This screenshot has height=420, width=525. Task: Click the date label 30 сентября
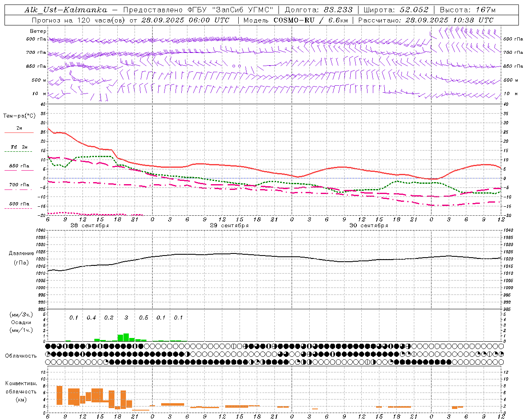[369, 226]
